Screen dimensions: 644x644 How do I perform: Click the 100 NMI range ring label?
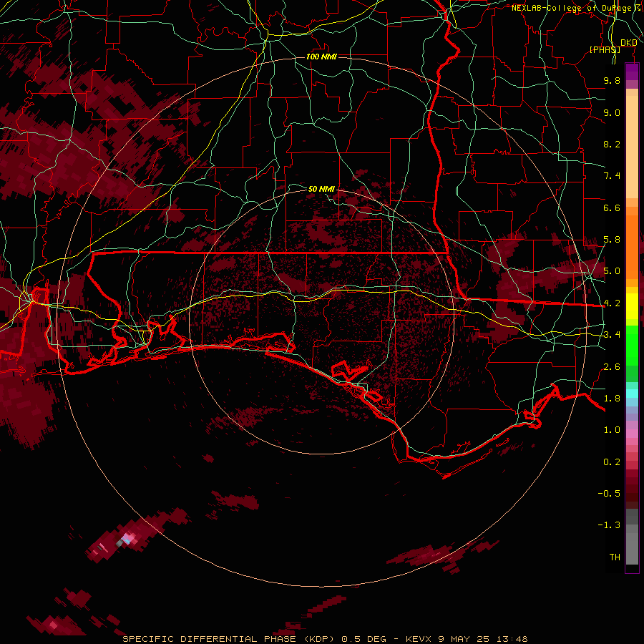pyautogui.click(x=321, y=57)
